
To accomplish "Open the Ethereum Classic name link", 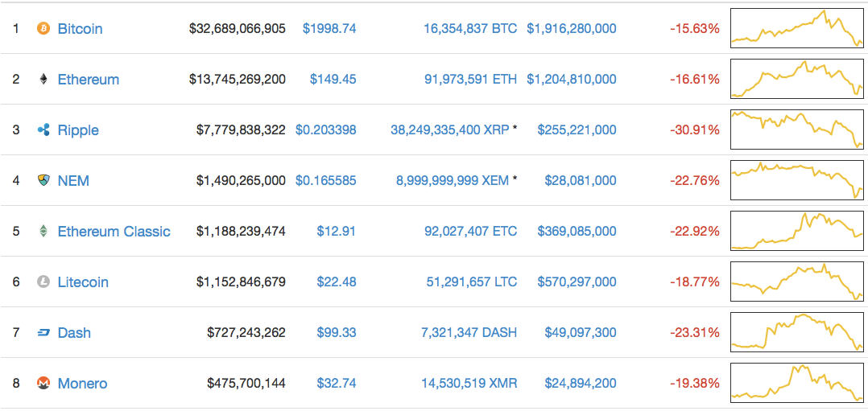I will [x=114, y=231].
